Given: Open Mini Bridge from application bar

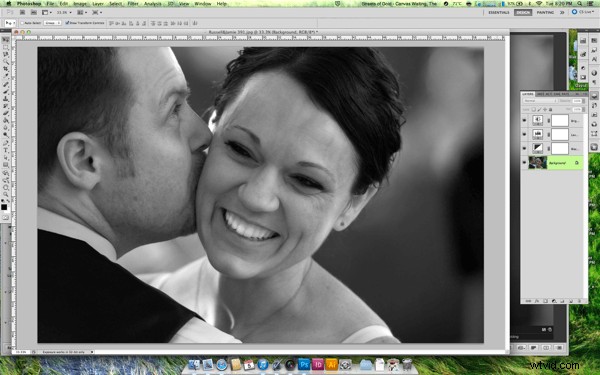Looking at the screenshot, I should 34,13.
